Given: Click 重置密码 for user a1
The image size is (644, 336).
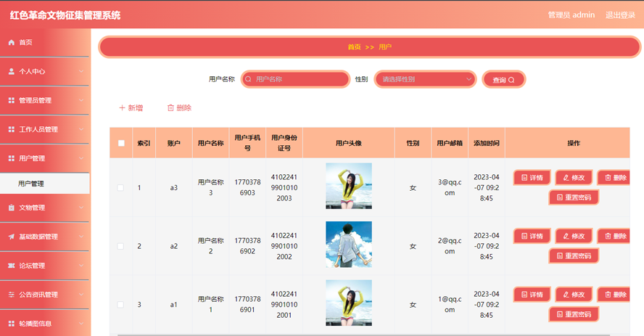Looking at the screenshot, I should pyautogui.click(x=574, y=314).
